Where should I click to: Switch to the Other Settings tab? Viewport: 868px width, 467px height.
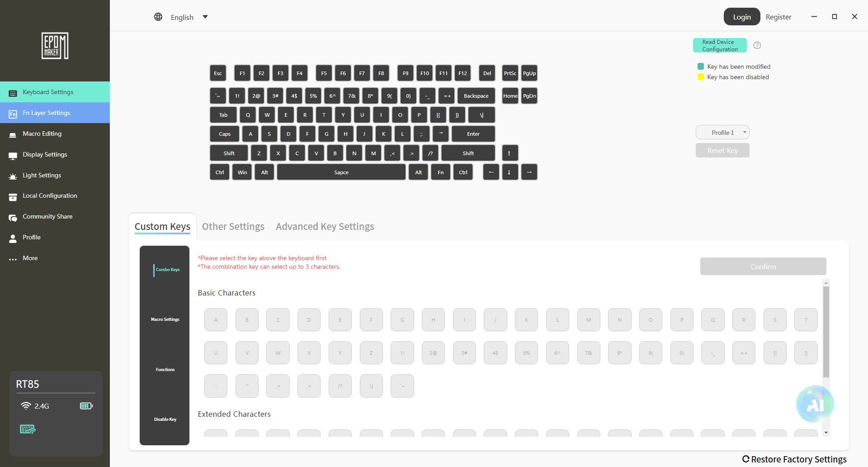[x=233, y=227]
